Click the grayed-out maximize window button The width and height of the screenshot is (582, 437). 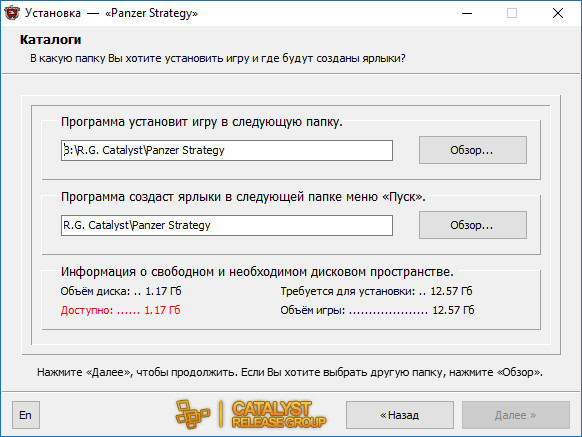(512, 13)
